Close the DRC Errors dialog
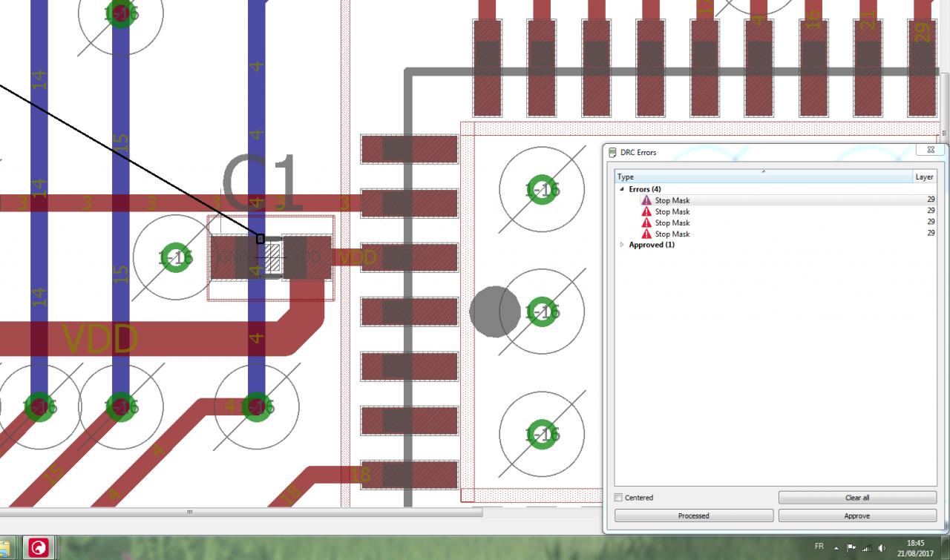The height and width of the screenshot is (560, 950). click(x=930, y=150)
